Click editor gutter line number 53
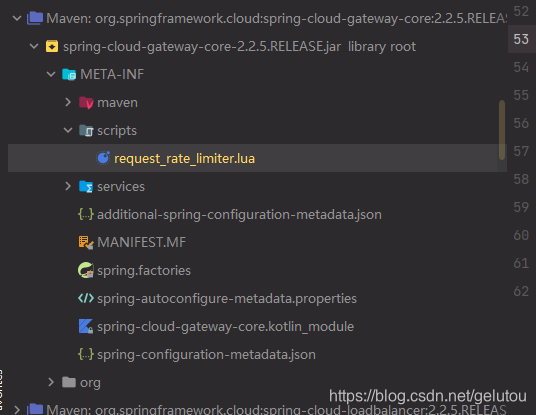Image resolution: width=536 pixels, height=415 pixels. coord(521,39)
